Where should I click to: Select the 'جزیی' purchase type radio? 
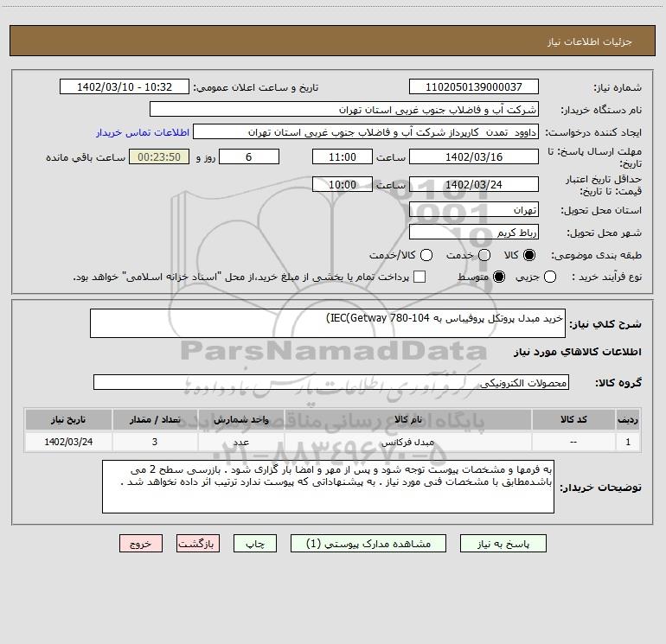click(549, 277)
